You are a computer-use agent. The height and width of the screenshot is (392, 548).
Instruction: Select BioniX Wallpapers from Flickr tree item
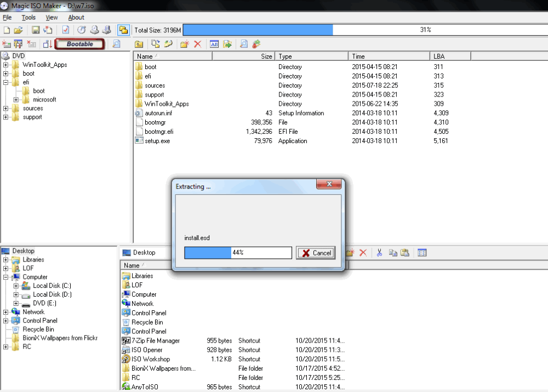60,338
